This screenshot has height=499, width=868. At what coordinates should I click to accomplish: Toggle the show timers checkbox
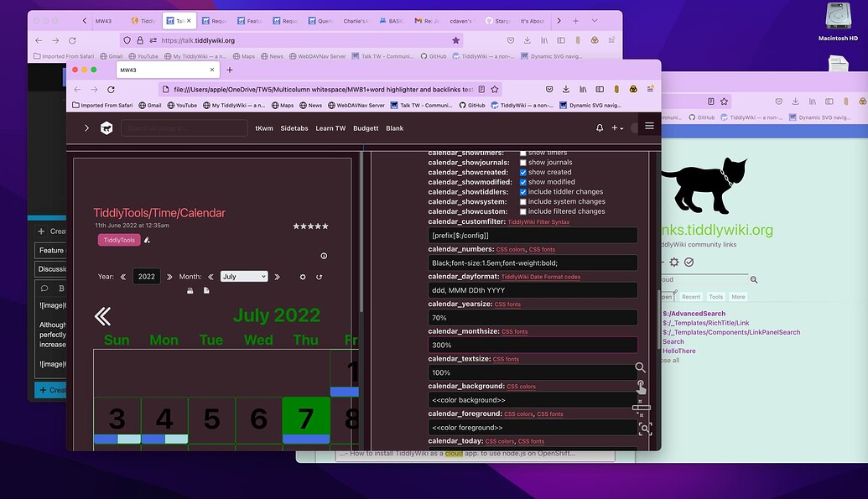coord(522,153)
